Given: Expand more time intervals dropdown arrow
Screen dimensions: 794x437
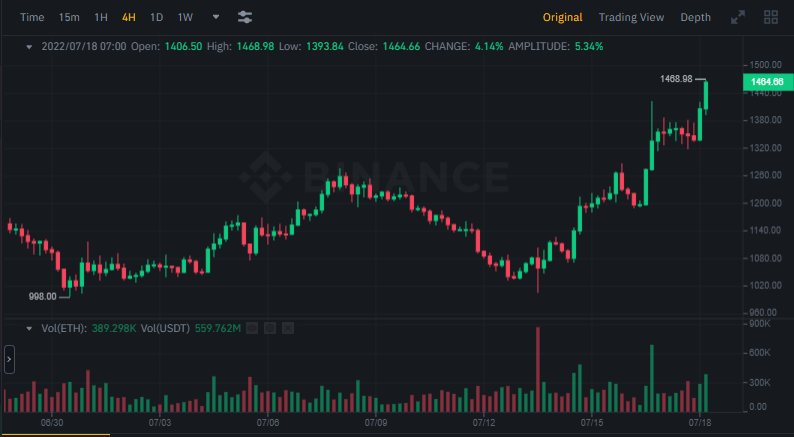Looking at the screenshot, I should click(216, 17).
